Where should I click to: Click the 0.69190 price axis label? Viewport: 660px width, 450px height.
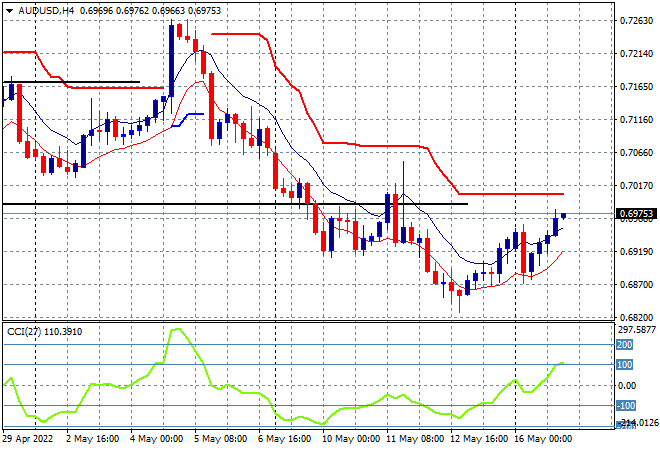tap(636, 252)
